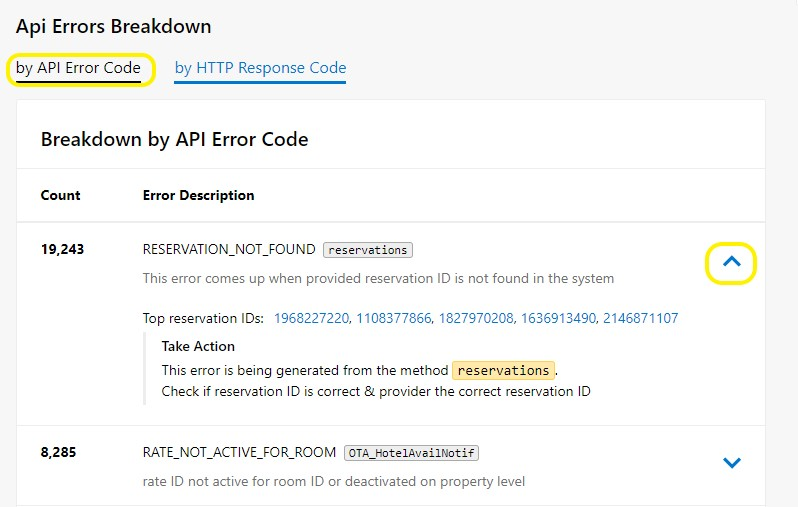Expand the RATE_NOT_ACTIVE_FOR_ROOM error row
798x507 pixels.
(731, 462)
